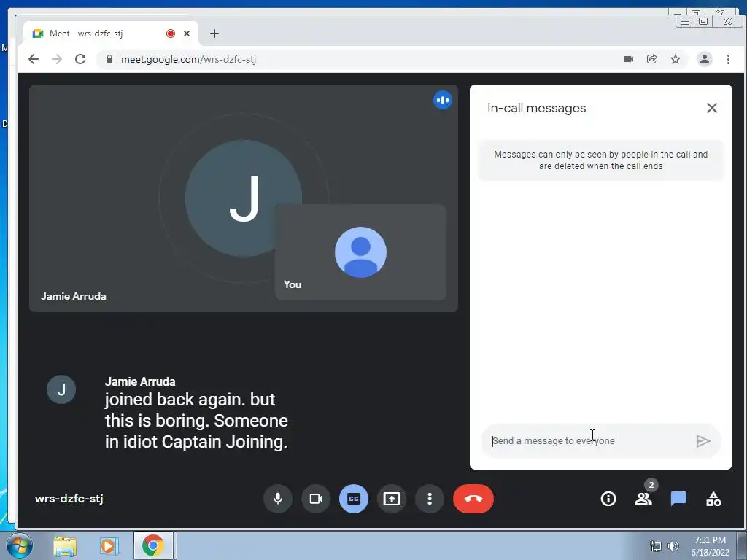Viewport: 747px width, 560px height.
Task: Hang up with the red leave call button
Action: pyautogui.click(x=473, y=499)
